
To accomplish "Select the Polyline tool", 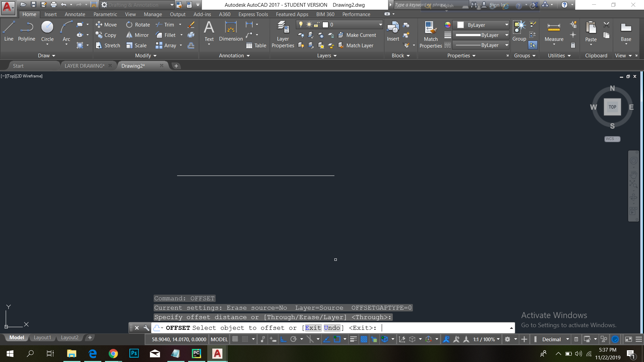I will pos(26,31).
